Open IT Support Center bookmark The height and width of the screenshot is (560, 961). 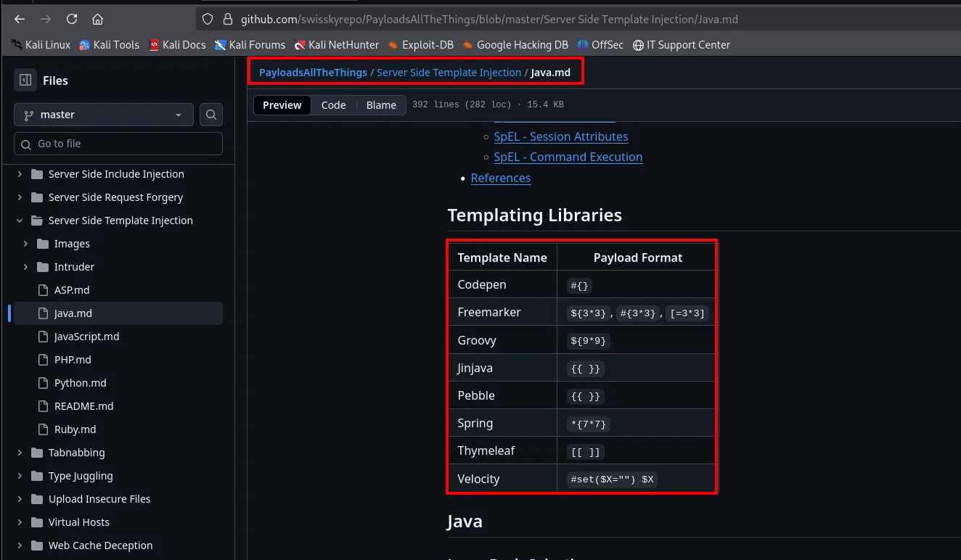682,45
